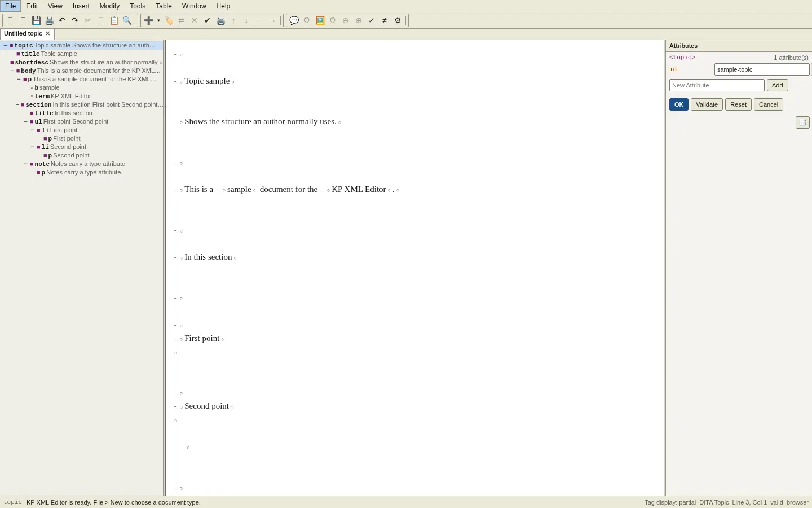This screenshot has width=812, height=508.
Task: Click the New document toolbar icon
Action: [x=10, y=20]
